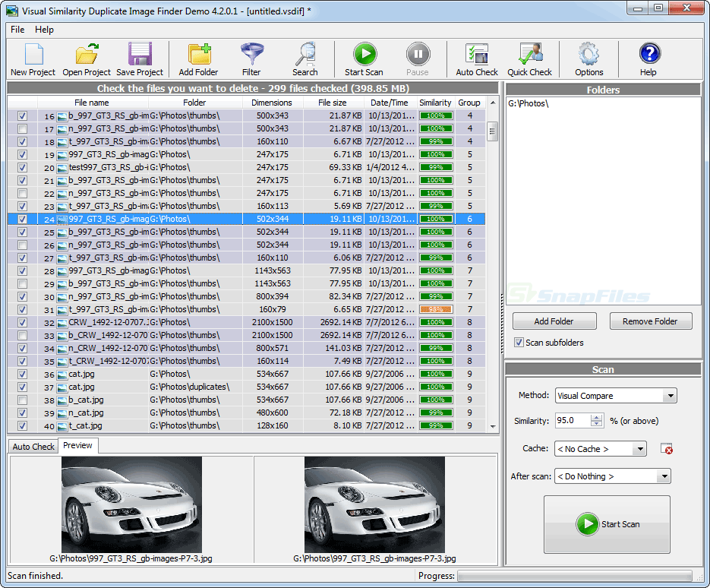Viewport: 710px width, 588px height.
Task: Click the large Start Scan button
Action: (607, 524)
